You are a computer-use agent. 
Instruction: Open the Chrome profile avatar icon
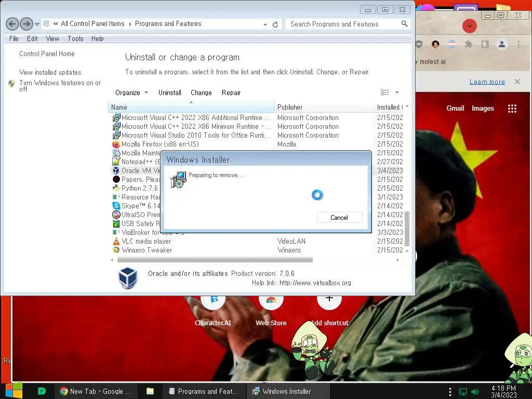pos(501,44)
